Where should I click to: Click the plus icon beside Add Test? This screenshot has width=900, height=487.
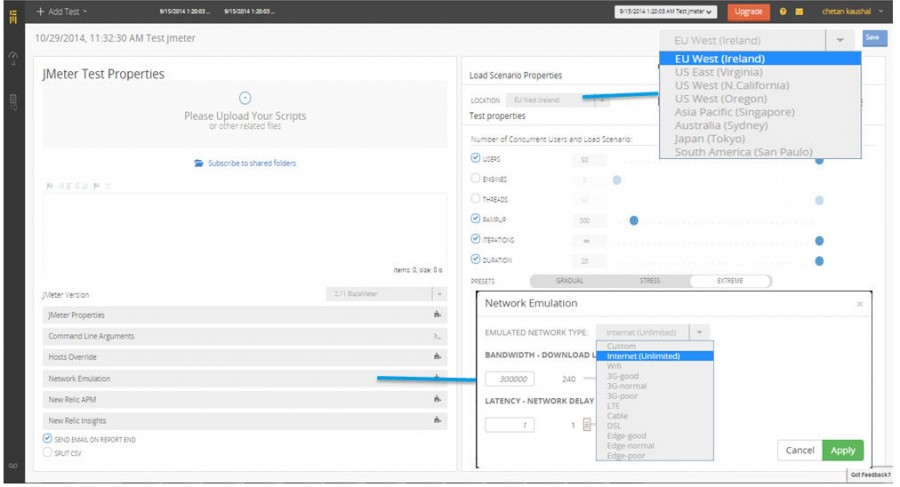point(40,11)
